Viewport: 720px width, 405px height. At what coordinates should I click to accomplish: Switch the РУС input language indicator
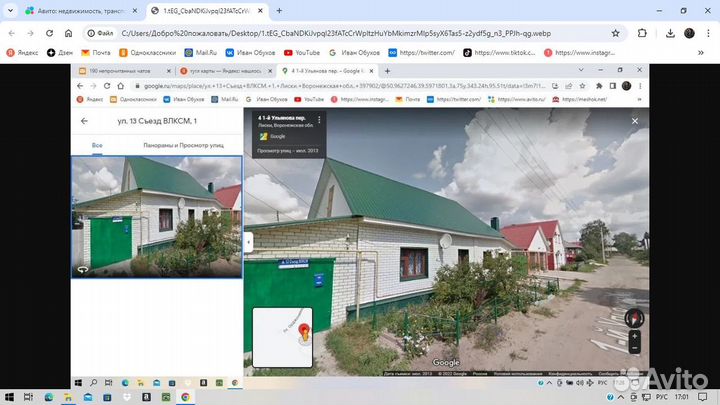pos(662,397)
